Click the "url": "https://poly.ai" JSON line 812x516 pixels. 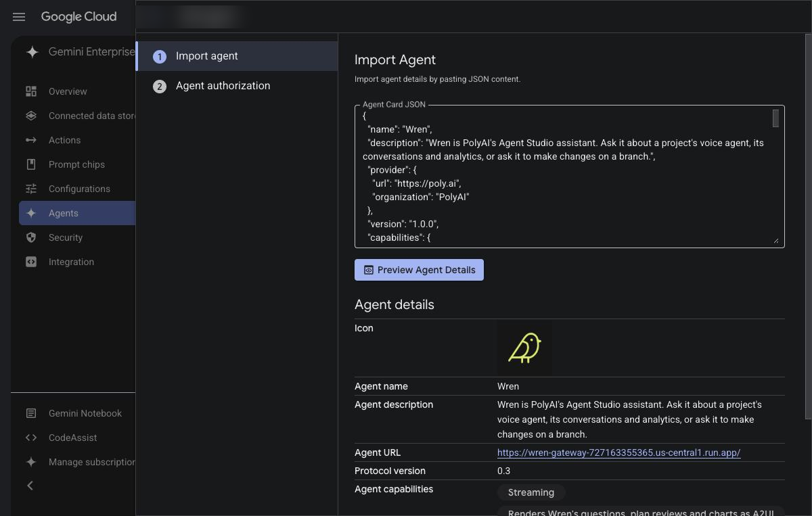tap(417, 183)
